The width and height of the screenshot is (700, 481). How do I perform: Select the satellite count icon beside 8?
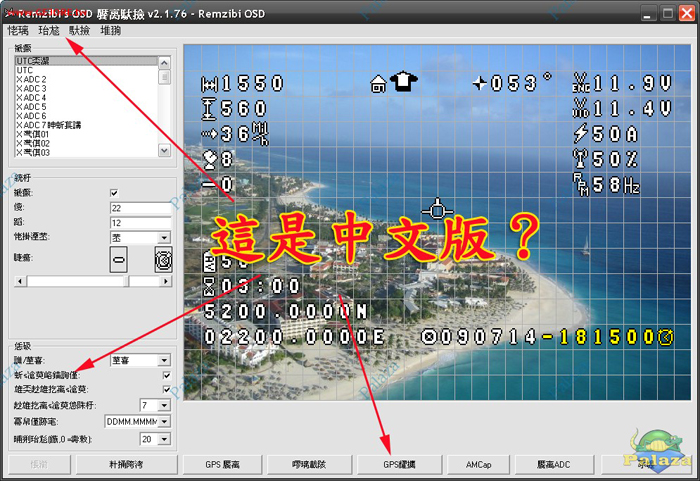(x=210, y=160)
